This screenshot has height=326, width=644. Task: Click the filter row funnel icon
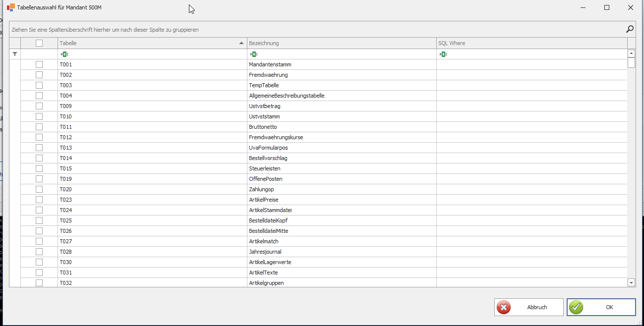(15, 54)
